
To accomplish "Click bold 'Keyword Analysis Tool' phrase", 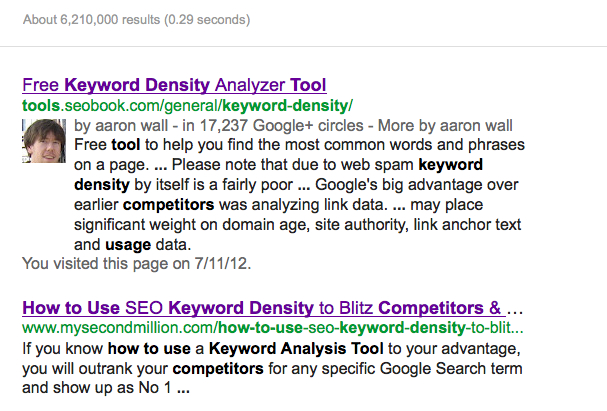I will pyautogui.click(x=296, y=349).
